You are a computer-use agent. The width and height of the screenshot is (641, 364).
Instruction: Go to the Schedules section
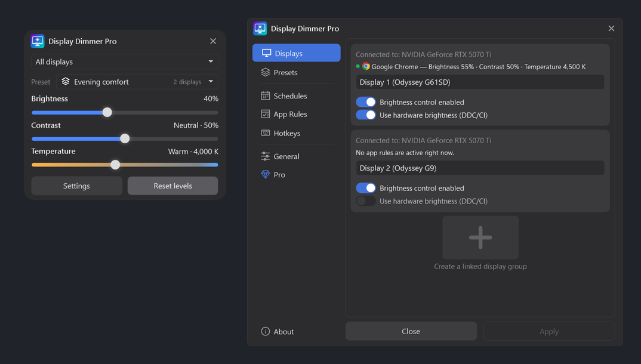coord(297,95)
